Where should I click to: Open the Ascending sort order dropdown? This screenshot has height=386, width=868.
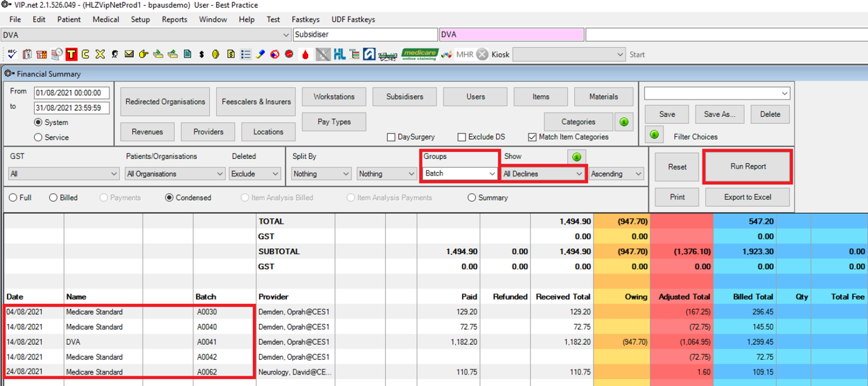(x=616, y=174)
